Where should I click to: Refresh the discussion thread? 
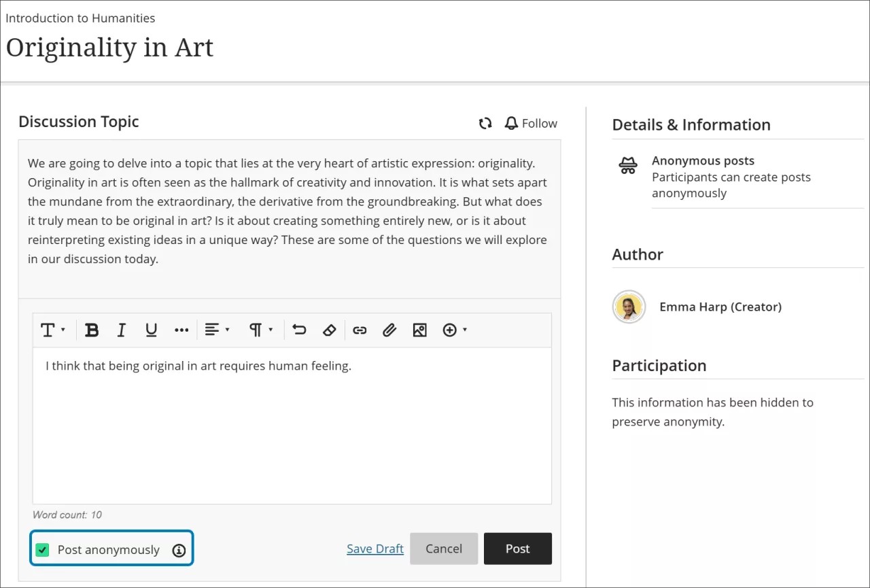coord(485,123)
